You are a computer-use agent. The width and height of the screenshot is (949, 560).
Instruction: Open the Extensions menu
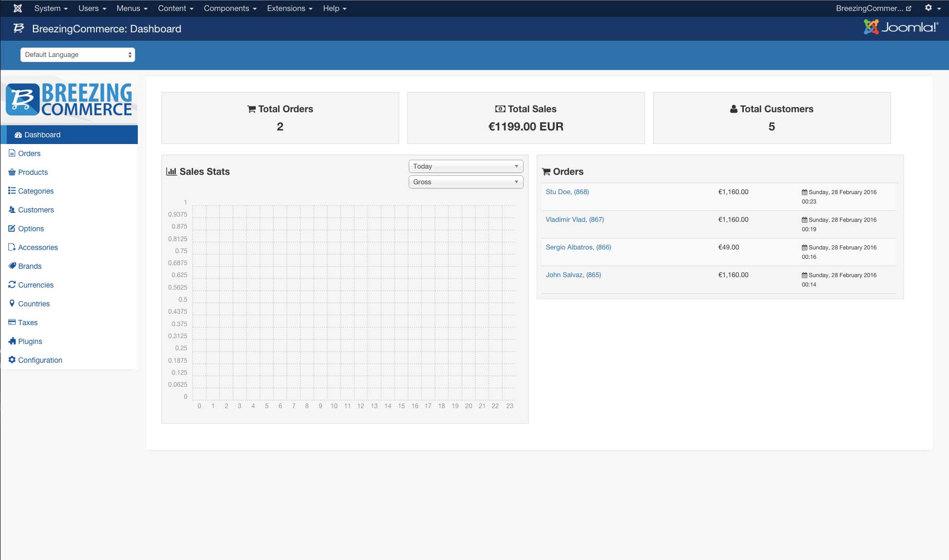(x=289, y=8)
